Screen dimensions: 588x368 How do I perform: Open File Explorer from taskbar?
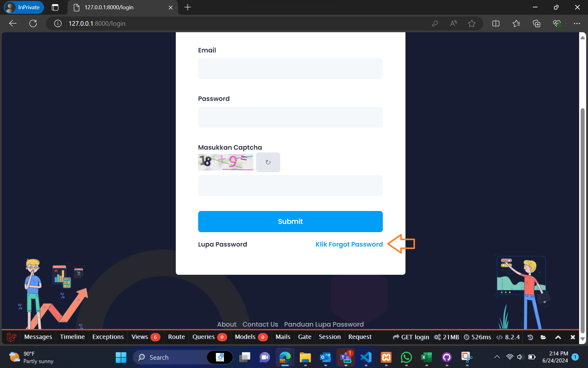pos(305,357)
